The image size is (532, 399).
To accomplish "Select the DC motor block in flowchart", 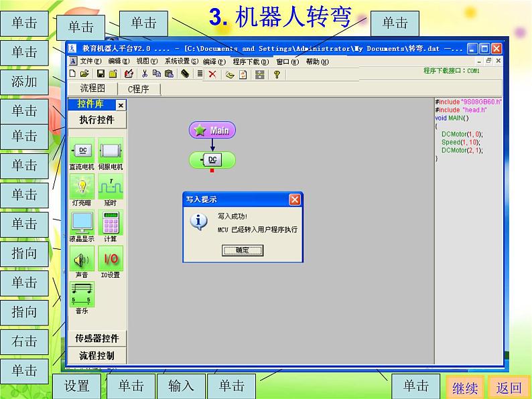I will [212, 160].
